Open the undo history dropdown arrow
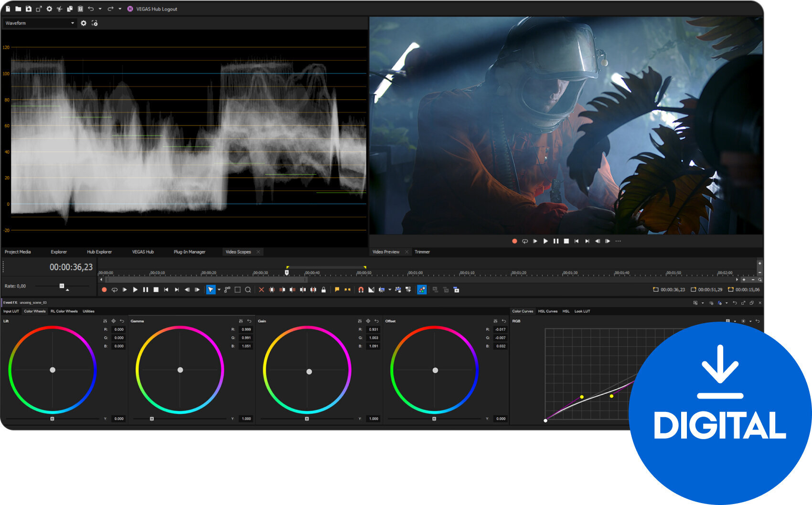 (x=100, y=9)
